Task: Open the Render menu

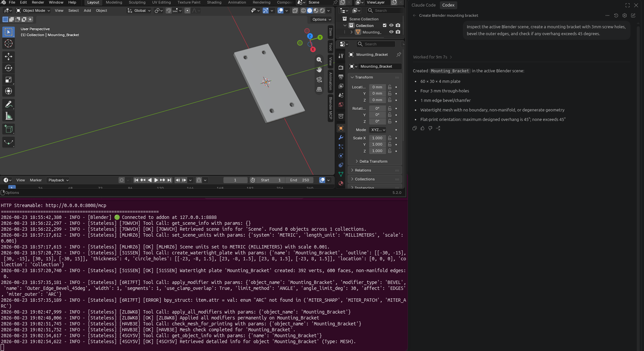Action: point(38,2)
